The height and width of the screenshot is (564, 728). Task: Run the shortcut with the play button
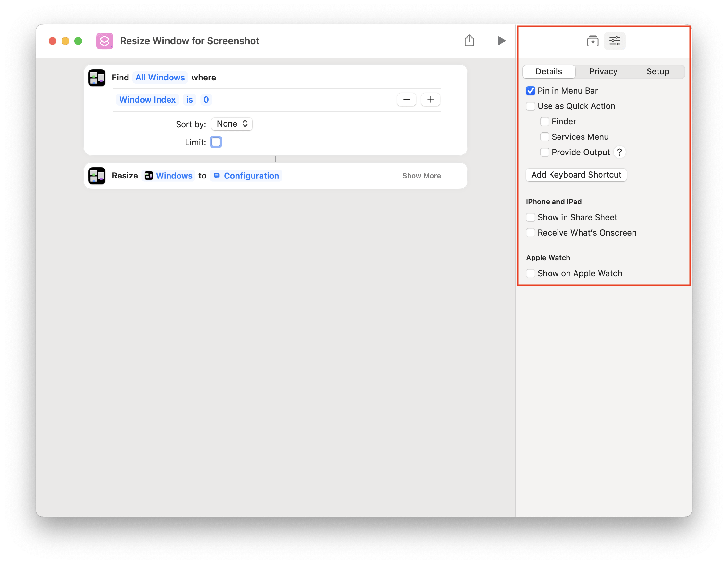tap(501, 40)
